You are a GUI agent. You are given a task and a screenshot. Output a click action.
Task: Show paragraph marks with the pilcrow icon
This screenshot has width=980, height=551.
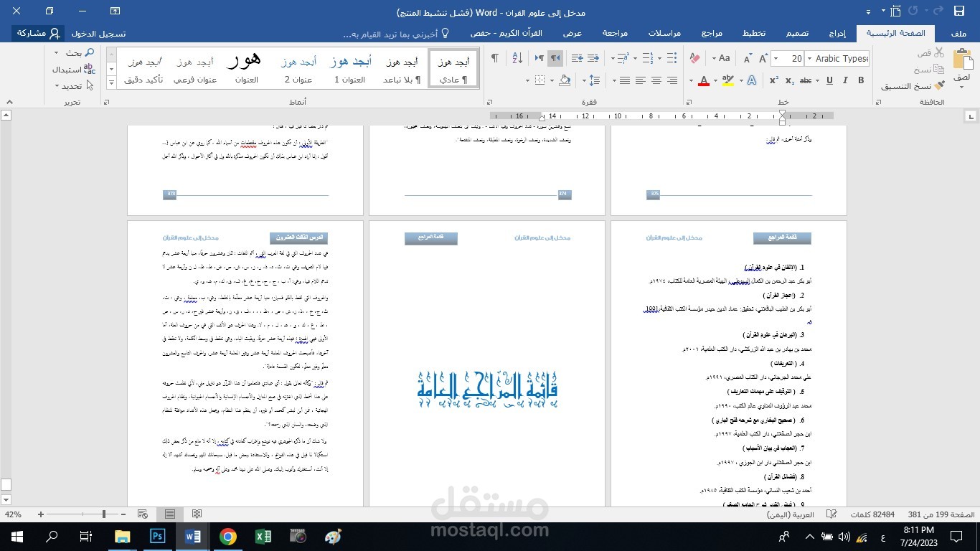(495, 58)
